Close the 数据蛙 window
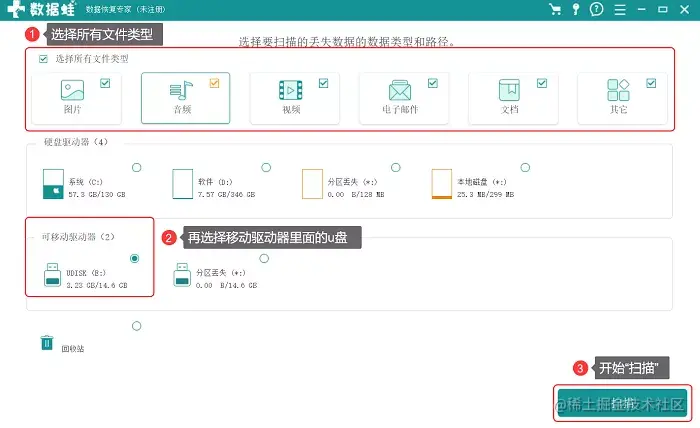The width and height of the screenshot is (700, 428). [684, 9]
